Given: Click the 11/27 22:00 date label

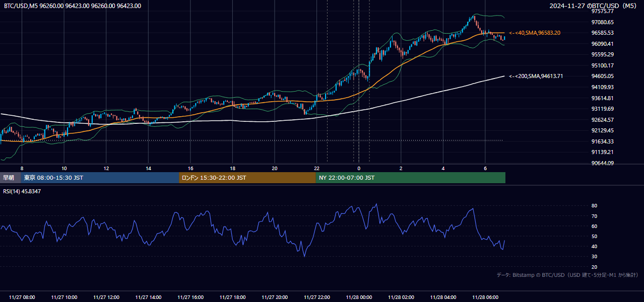Looking at the screenshot, I should coord(317,297).
